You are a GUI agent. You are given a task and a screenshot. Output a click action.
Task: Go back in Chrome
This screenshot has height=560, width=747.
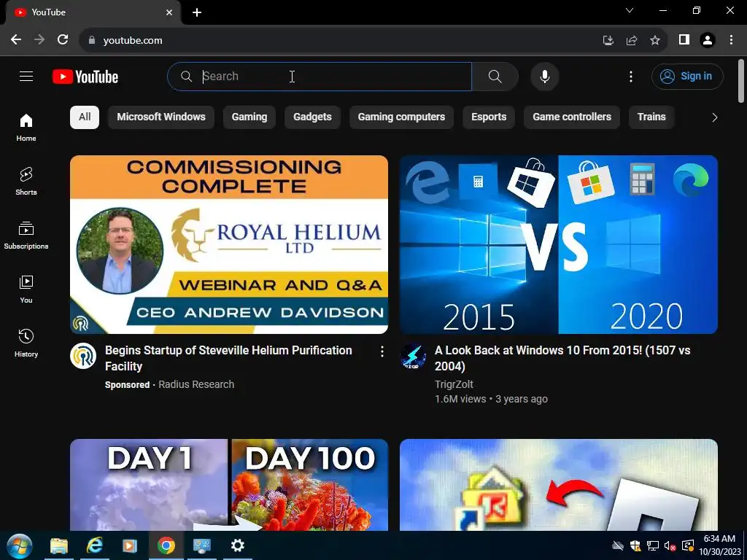click(16, 40)
